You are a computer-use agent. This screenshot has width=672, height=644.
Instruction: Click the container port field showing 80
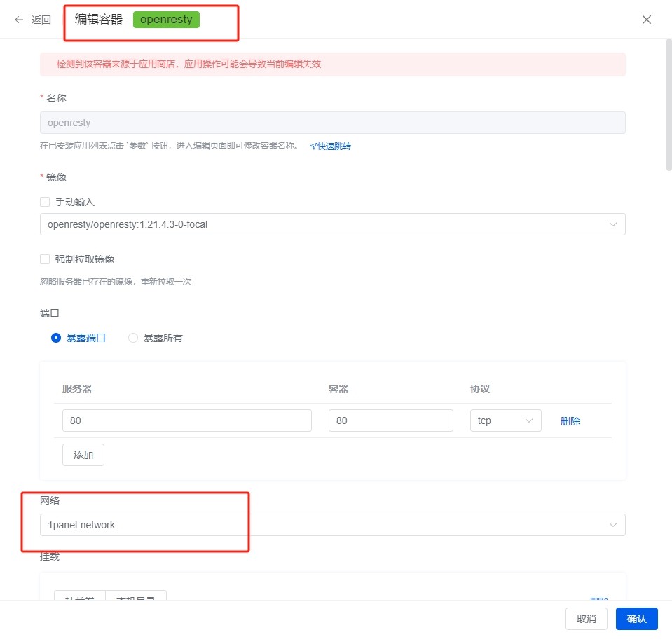(x=390, y=420)
